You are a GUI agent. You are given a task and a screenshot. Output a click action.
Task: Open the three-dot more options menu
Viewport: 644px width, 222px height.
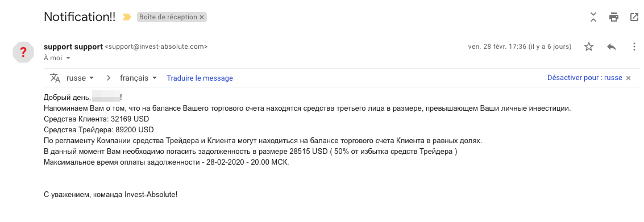point(634,47)
